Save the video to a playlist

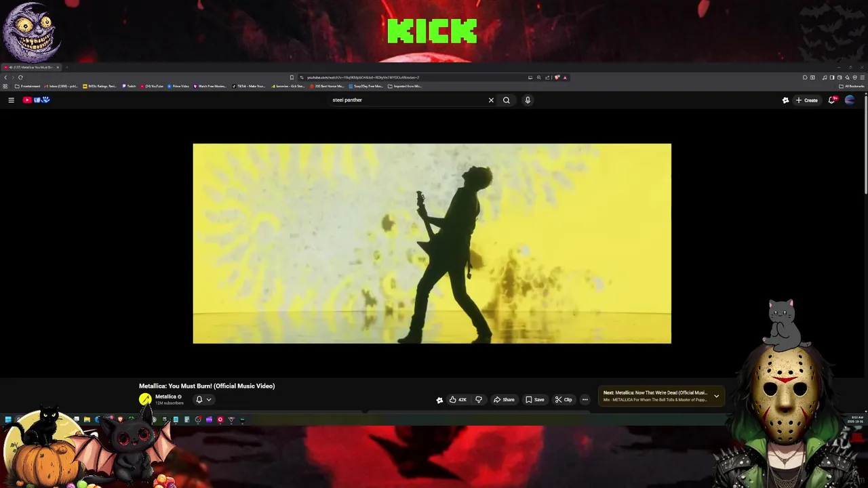535,400
